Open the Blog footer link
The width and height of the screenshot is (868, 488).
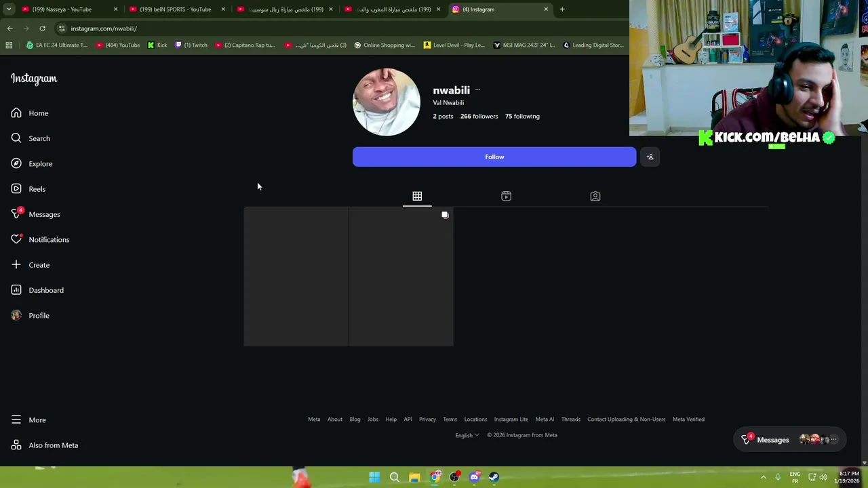(355, 419)
